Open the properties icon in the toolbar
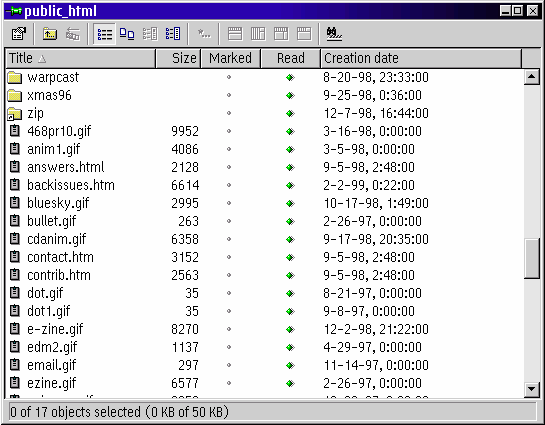545x425 pixels. click(19, 34)
